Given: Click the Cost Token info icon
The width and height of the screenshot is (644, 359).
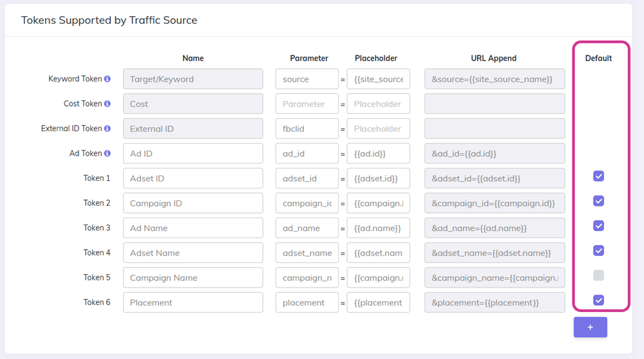Looking at the screenshot, I should pos(108,104).
